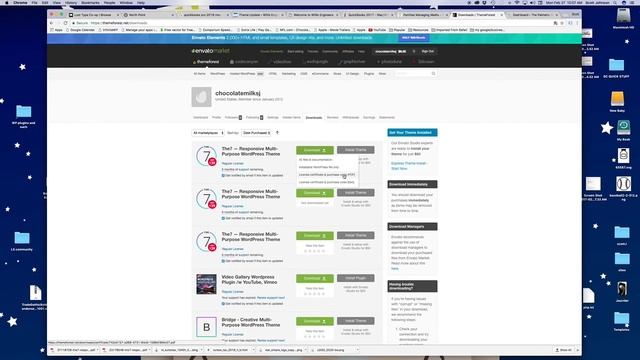Viewport: 640px width, 360px height.
Task: Open Chrome's three-dot menu
Action: click(x=577, y=23)
